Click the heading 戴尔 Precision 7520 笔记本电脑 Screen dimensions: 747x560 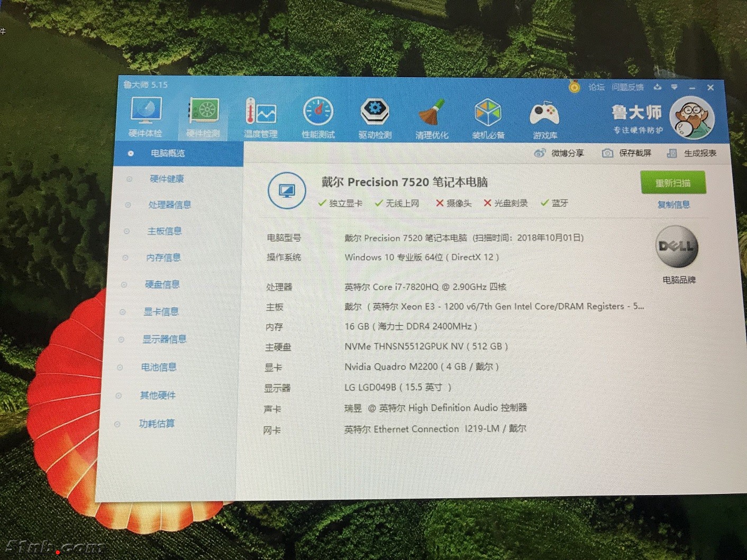pos(405,182)
